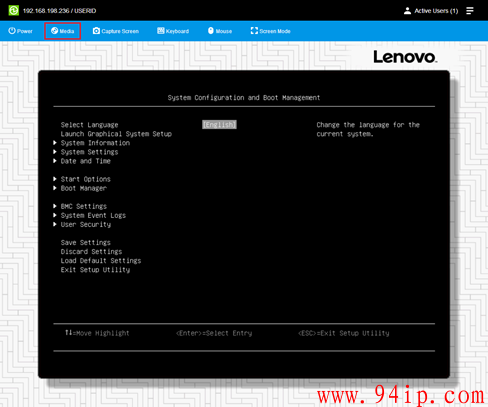Open the Keyboard toolbar icon
Viewport: 488px width, 407px height.
pos(161,31)
